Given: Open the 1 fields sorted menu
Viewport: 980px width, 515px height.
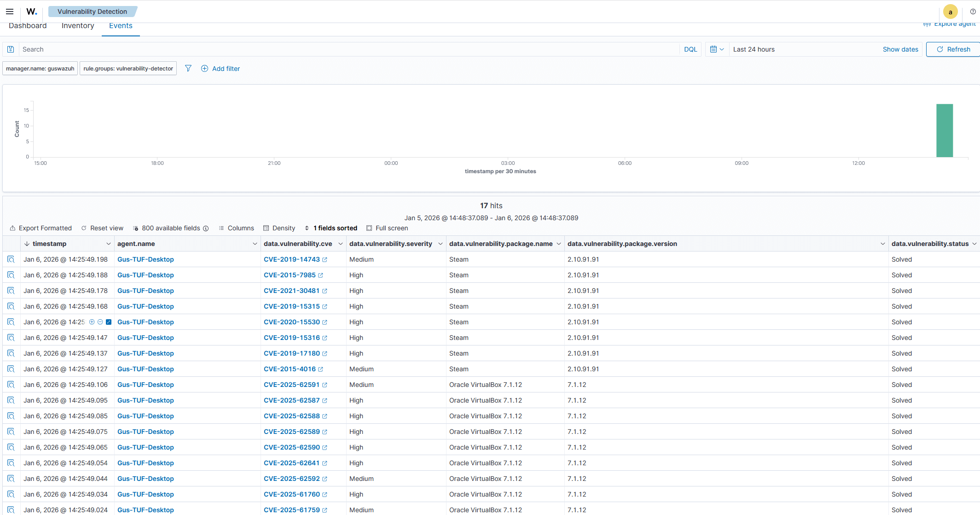Looking at the screenshot, I should pyautogui.click(x=331, y=228).
